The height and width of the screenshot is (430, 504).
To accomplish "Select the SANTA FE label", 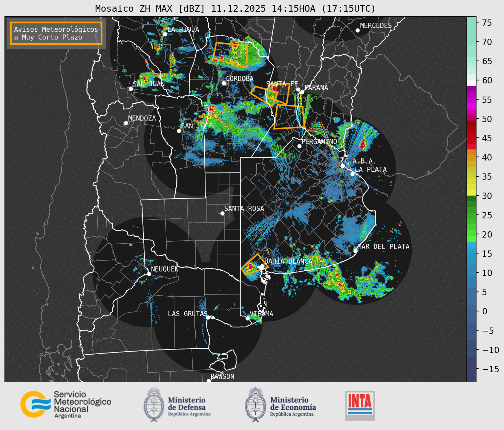I will click(x=282, y=84).
